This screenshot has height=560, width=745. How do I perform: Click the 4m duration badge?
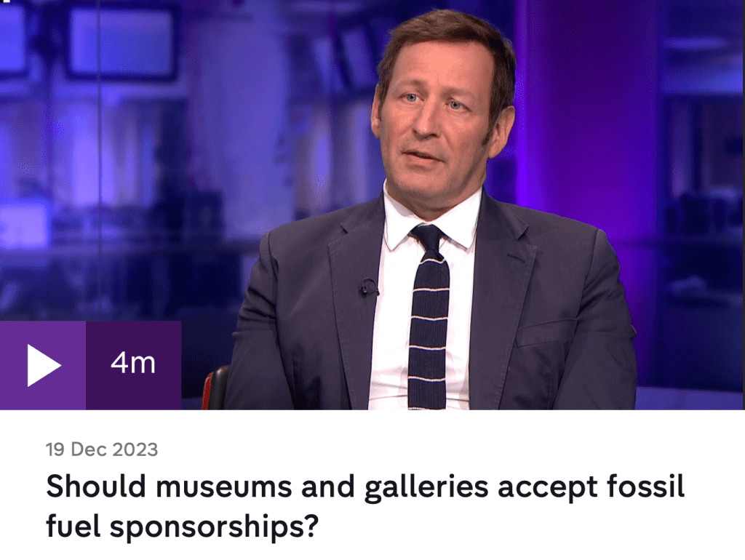pyautogui.click(x=133, y=364)
